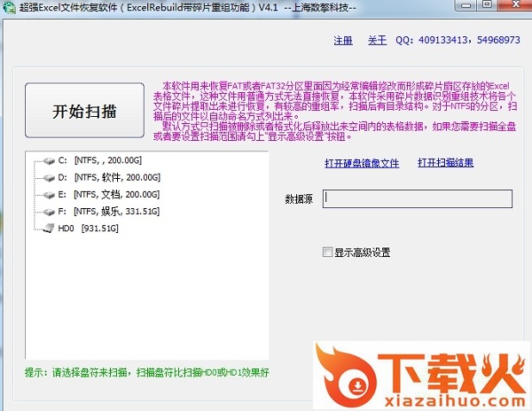Viewport: 532px width, 411px height.
Task: Close the ExcelRebuild window
Action: pyautogui.click(x=516, y=4)
